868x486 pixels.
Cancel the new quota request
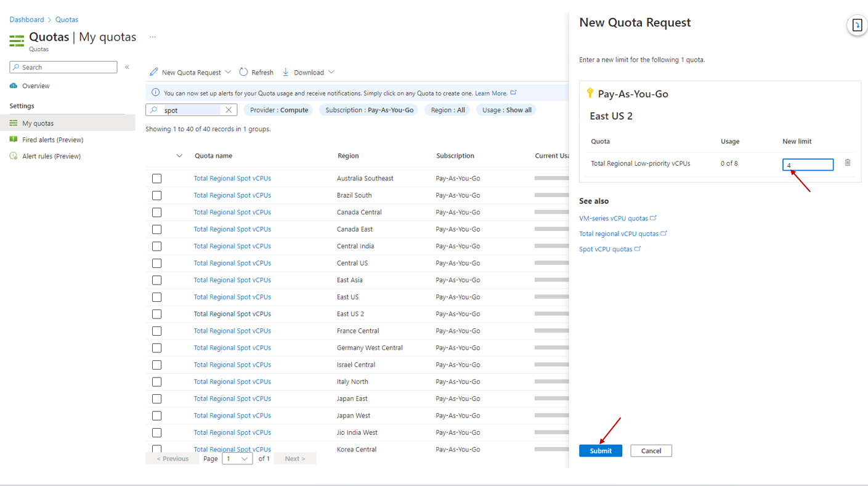(x=651, y=451)
